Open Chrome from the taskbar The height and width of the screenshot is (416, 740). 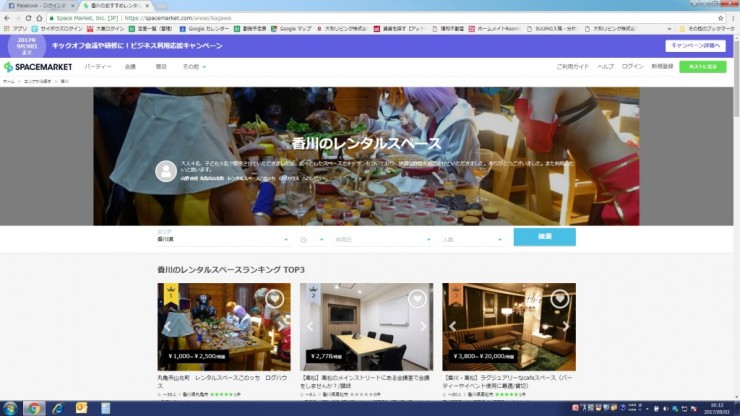click(x=34, y=408)
